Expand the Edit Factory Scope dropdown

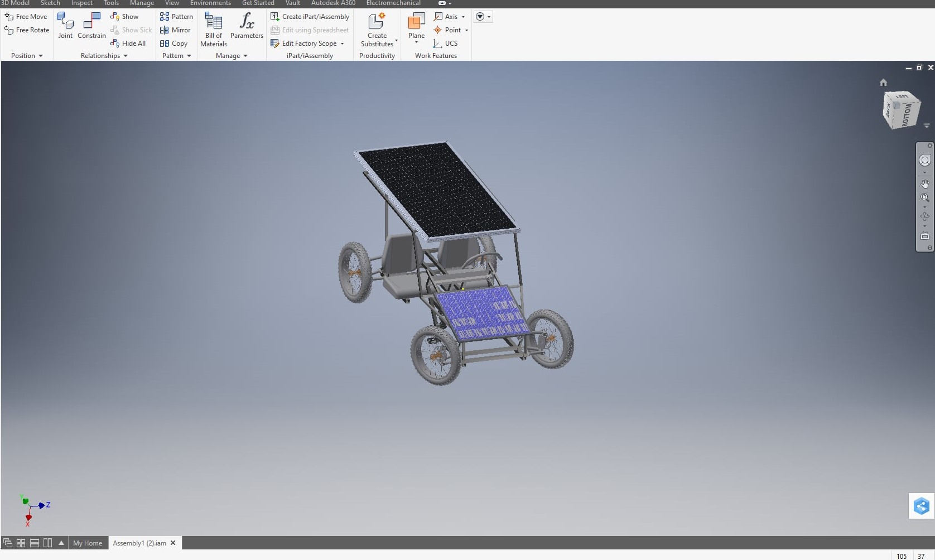(342, 44)
